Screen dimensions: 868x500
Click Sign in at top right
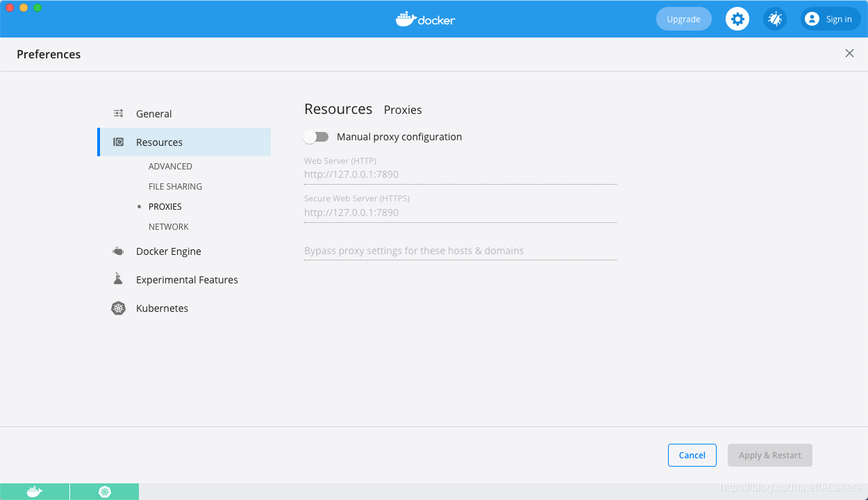click(831, 19)
